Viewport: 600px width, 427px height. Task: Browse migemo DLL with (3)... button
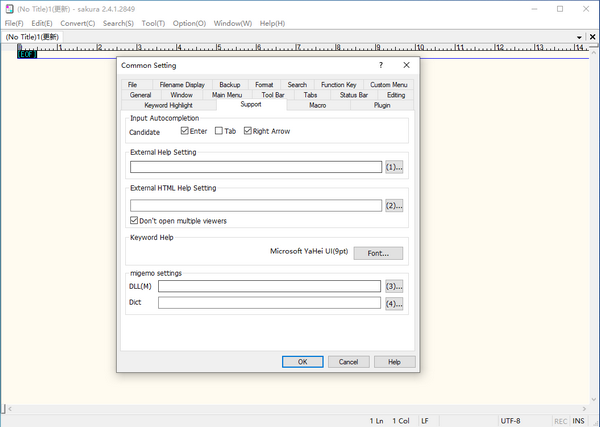[x=394, y=286]
